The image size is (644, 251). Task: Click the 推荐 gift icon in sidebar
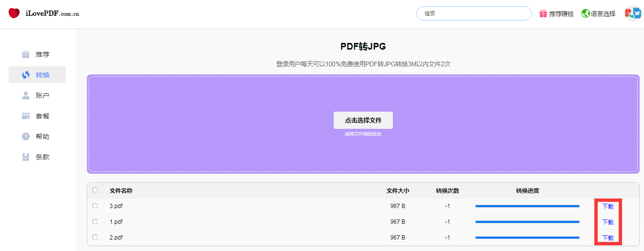pyautogui.click(x=26, y=54)
